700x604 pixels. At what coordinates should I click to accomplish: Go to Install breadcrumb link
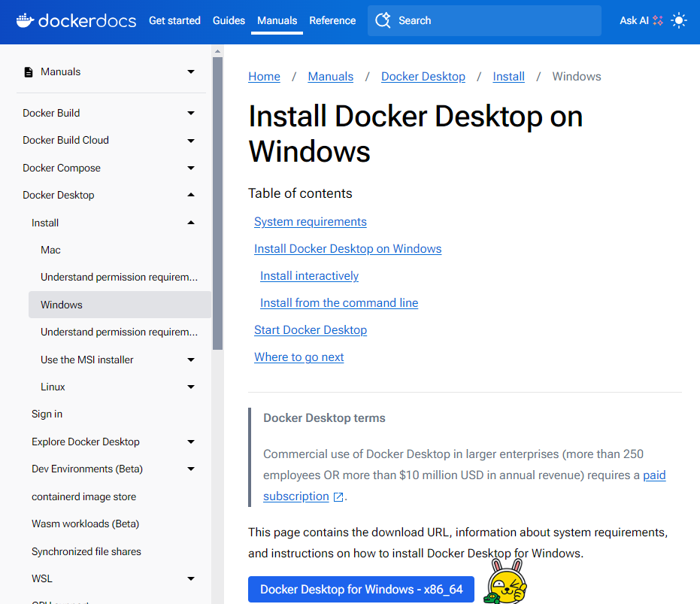[508, 77]
